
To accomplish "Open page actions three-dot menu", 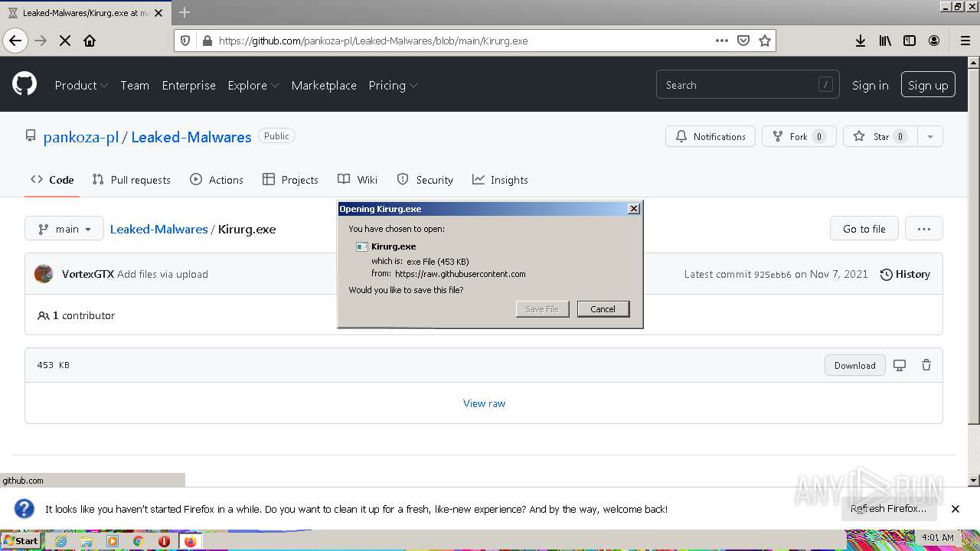I will point(721,41).
